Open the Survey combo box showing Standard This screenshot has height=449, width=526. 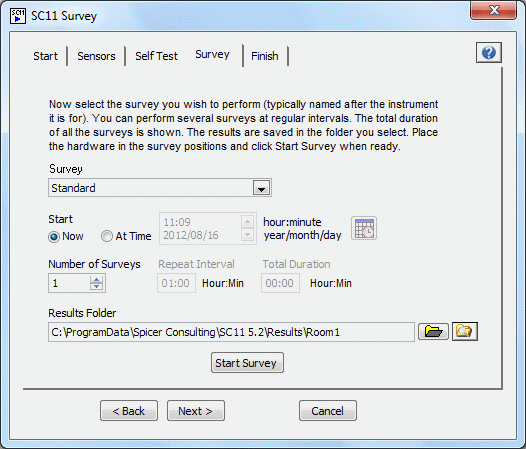160,188
